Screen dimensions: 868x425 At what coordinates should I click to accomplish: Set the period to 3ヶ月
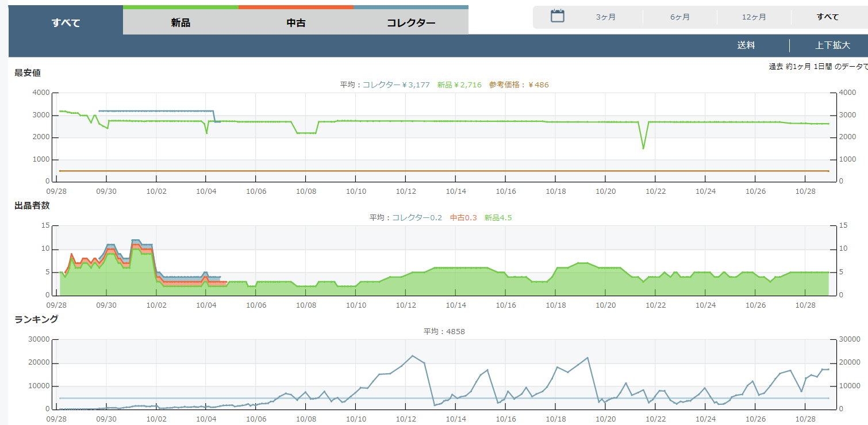[x=605, y=17]
